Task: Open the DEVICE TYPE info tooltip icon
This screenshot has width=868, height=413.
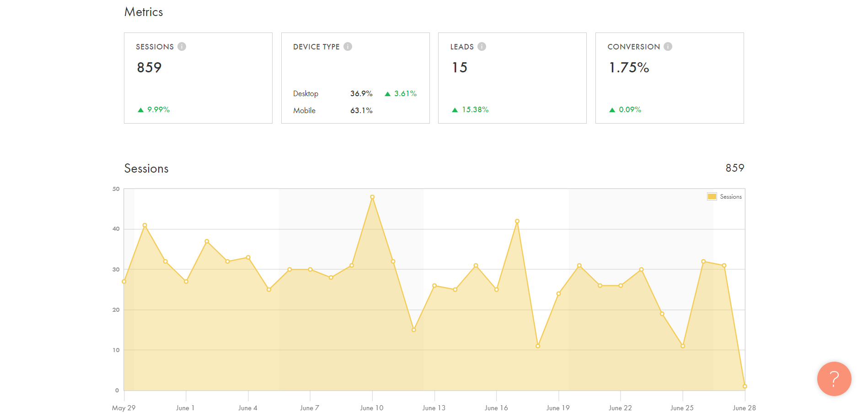Action: point(348,47)
